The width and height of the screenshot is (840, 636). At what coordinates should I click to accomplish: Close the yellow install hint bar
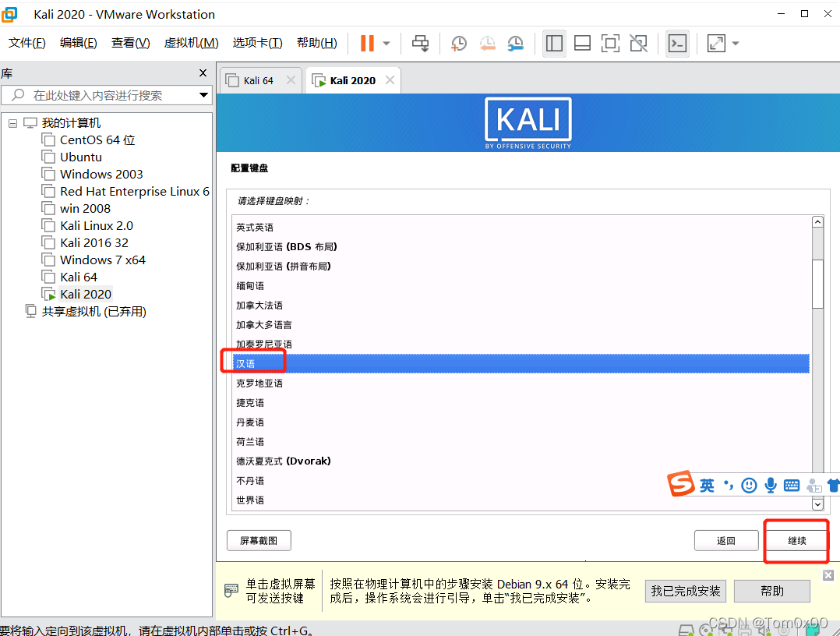[x=828, y=575]
